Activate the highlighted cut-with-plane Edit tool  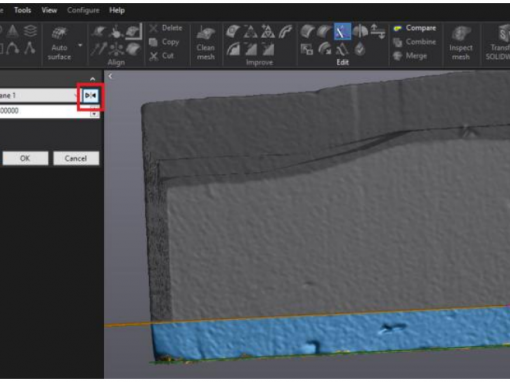tap(342, 32)
